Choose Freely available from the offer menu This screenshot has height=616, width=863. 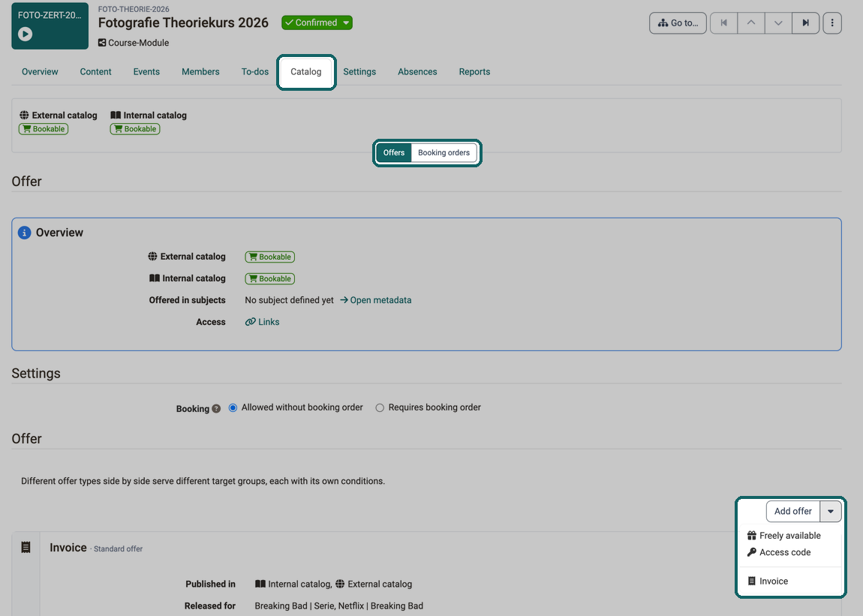[784, 536]
